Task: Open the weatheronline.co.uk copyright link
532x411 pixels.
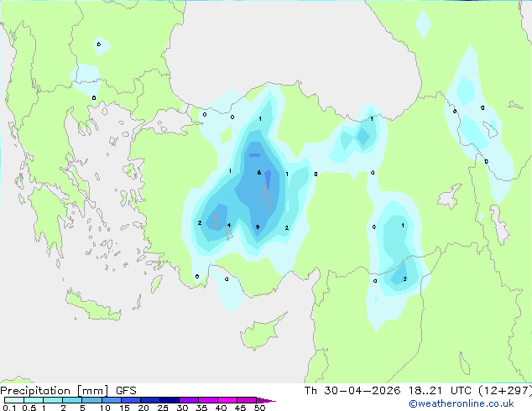Action: [462, 403]
